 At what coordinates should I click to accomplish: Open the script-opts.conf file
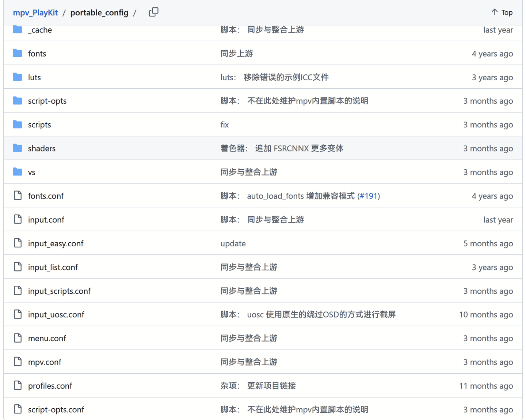[x=56, y=409]
